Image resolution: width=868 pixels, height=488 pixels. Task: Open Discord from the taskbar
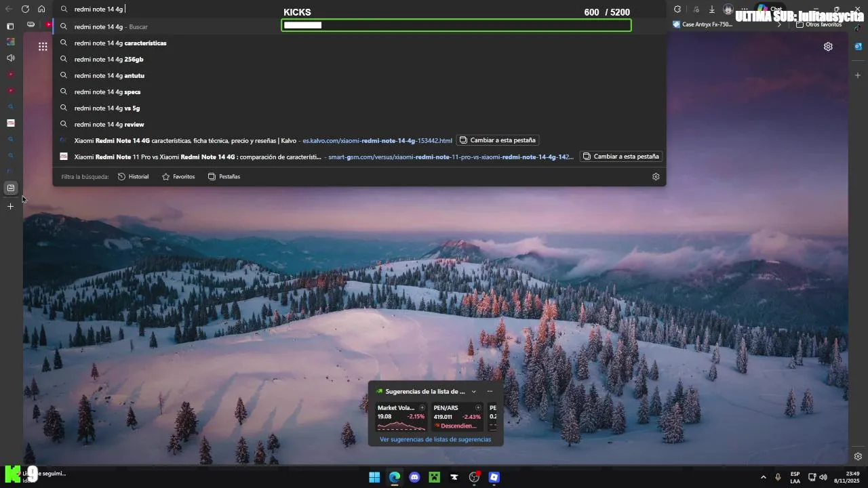point(414,477)
